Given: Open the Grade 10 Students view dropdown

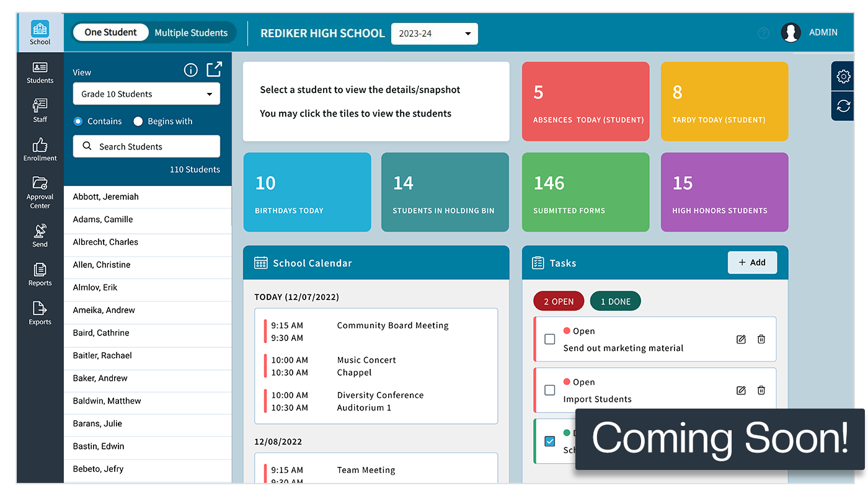Looking at the screenshot, I should [146, 94].
